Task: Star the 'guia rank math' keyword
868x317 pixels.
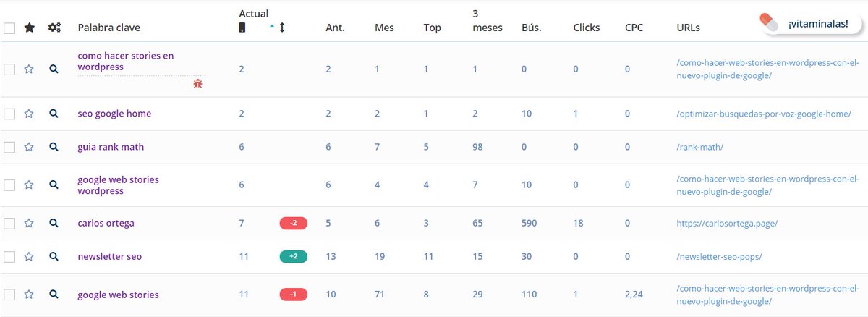Action: (29, 147)
